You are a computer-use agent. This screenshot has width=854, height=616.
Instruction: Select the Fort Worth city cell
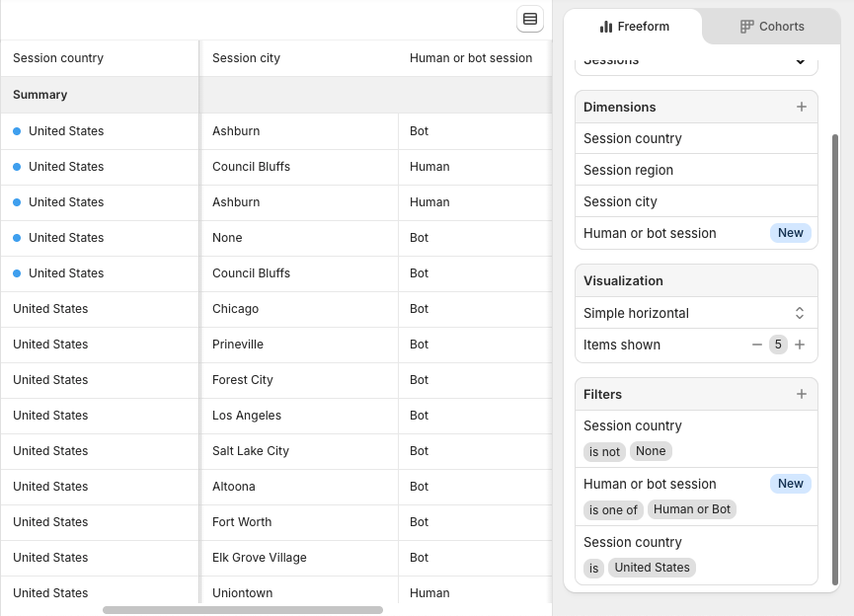point(299,522)
